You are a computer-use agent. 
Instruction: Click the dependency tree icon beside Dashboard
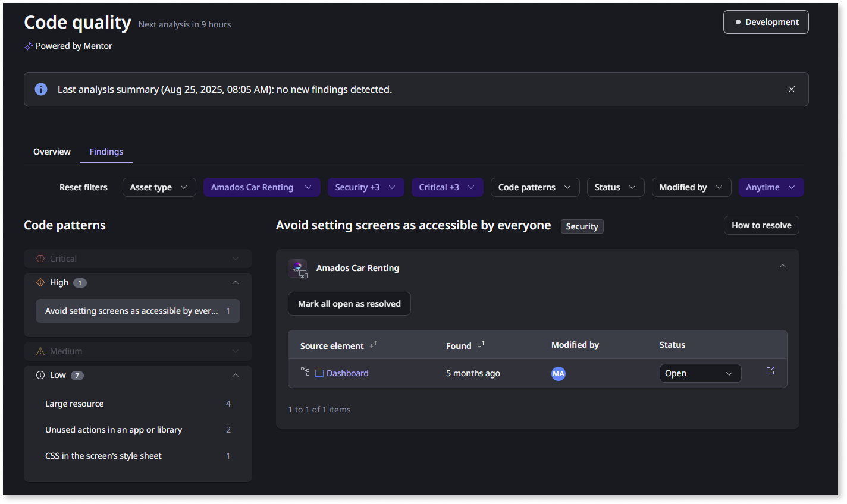pyautogui.click(x=305, y=372)
